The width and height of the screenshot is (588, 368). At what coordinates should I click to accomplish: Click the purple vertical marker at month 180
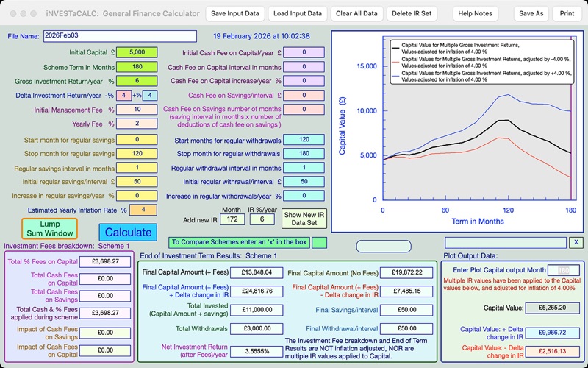pos(571,118)
